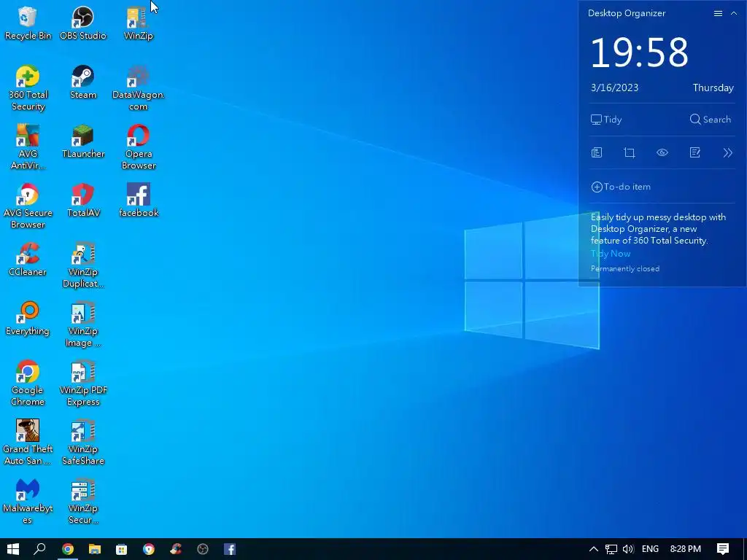Select the WinZip desktop shortcut
Image resolution: width=747 pixels, height=560 pixels.
pos(138,23)
